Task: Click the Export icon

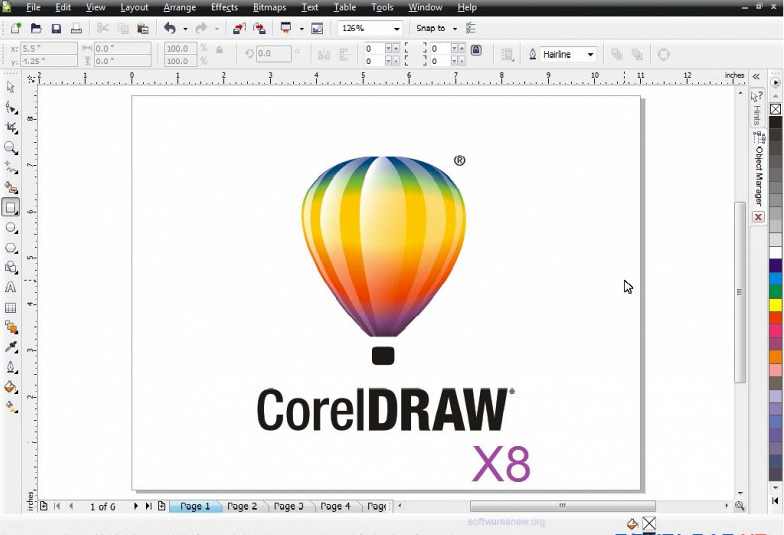Action: [x=260, y=28]
